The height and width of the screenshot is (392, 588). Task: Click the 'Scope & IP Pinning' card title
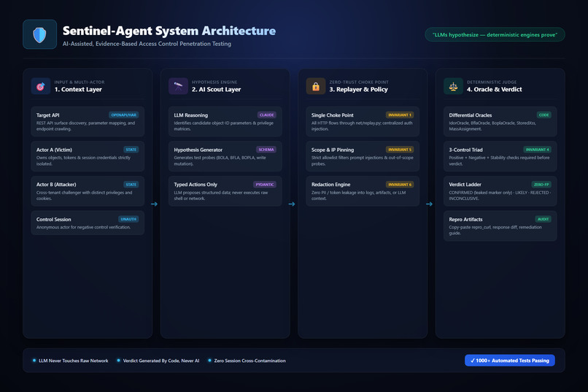(x=333, y=150)
